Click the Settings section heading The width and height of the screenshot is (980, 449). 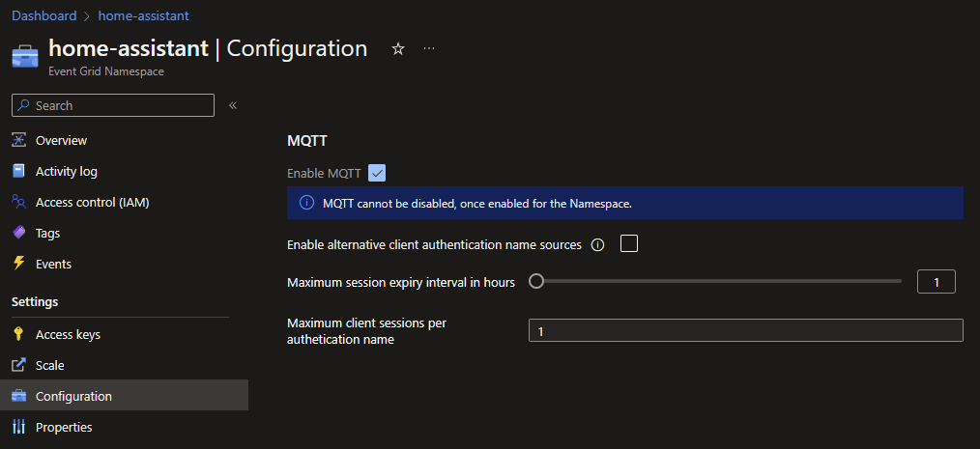click(x=35, y=301)
